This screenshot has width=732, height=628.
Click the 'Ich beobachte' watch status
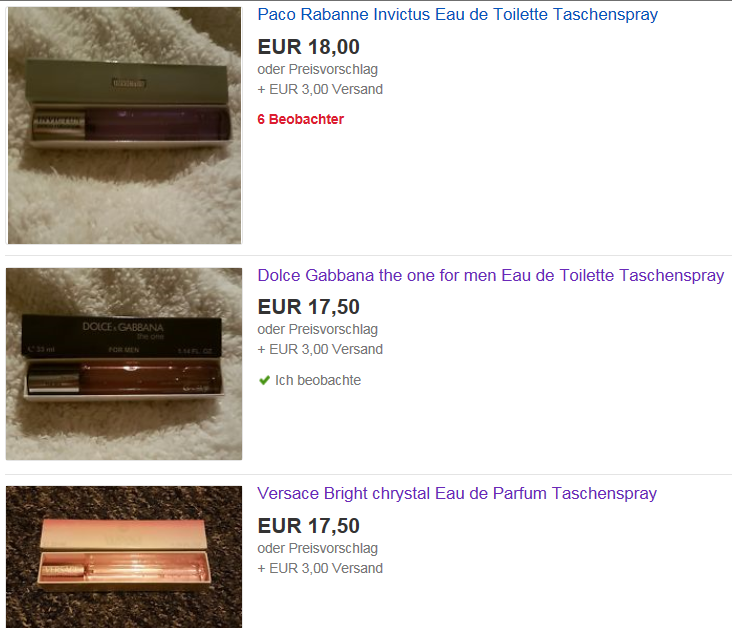[x=317, y=381]
